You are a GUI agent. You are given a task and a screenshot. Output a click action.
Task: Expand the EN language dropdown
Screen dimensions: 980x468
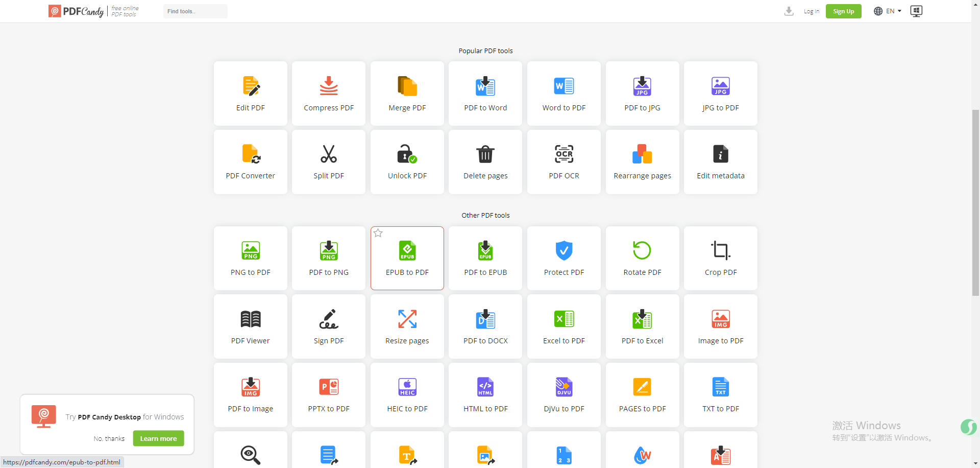point(888,11)
